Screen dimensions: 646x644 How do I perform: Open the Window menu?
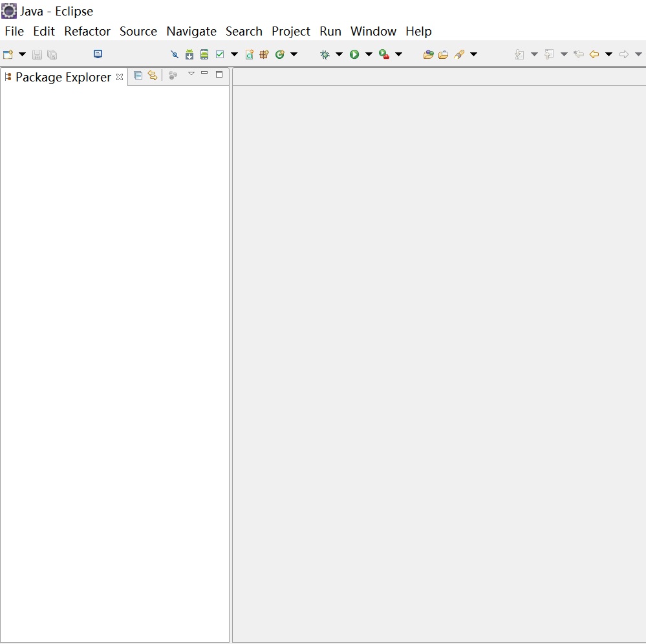(x=373, y=31)
